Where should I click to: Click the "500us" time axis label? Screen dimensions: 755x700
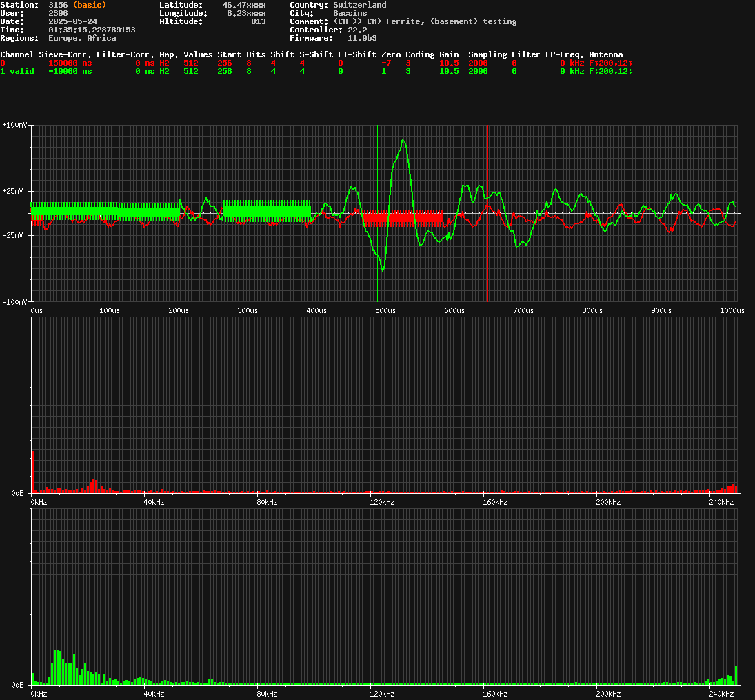tap(385, 311)
